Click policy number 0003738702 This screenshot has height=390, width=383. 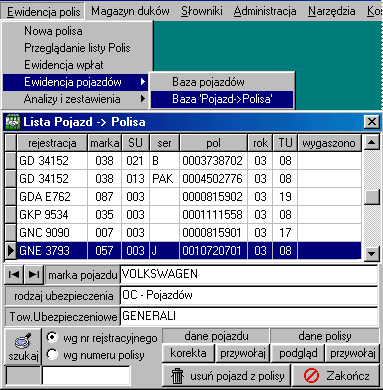(213, 161)
